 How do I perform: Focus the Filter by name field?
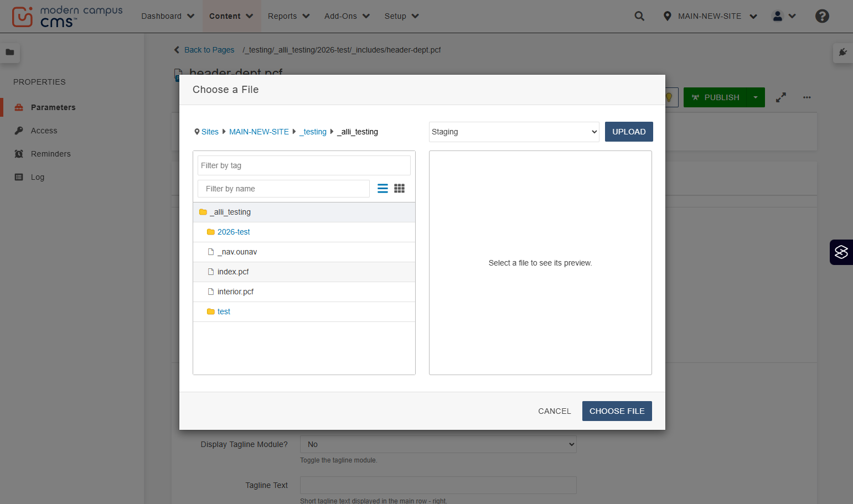point(283,189)
